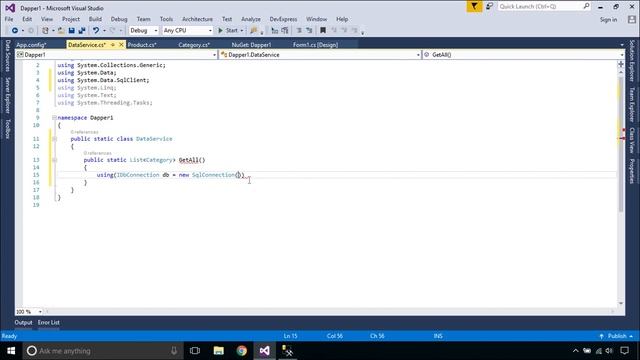This screenshot has height=360, width=640.
Task: Collapse the namespace Dapper1 outline region
Action: 54,118
